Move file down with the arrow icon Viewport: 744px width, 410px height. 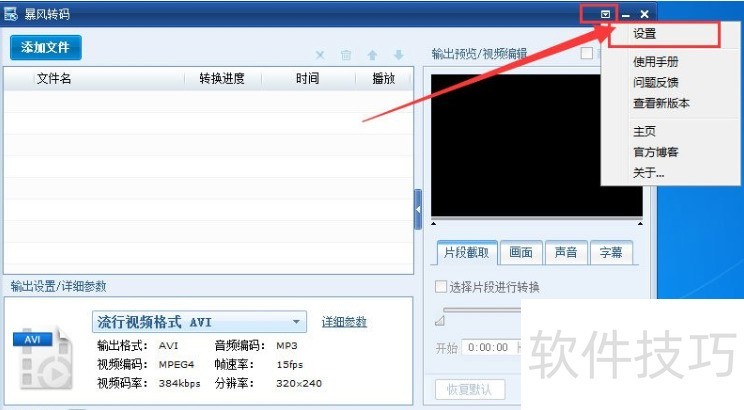(x=399, y=55)
